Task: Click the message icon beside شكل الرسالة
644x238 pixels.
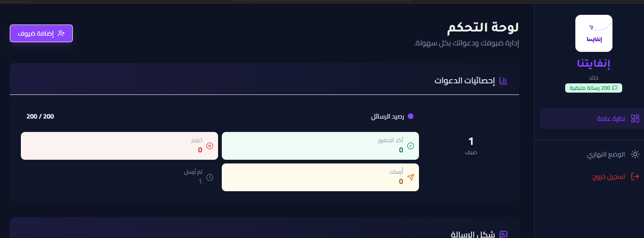Action: [x=503, y=235]
